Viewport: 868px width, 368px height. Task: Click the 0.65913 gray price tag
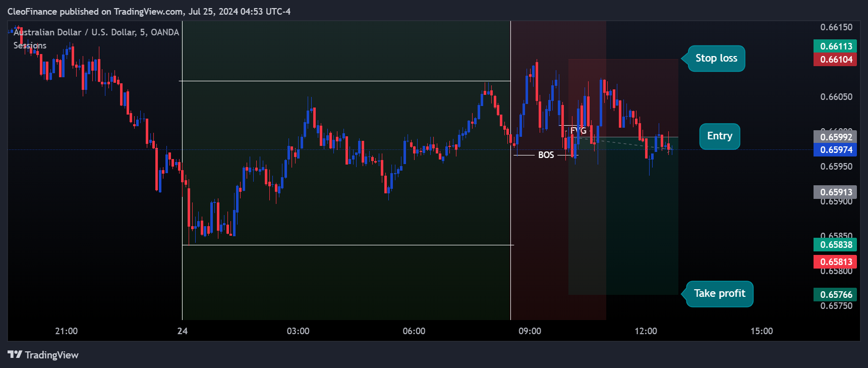point(835,192)
